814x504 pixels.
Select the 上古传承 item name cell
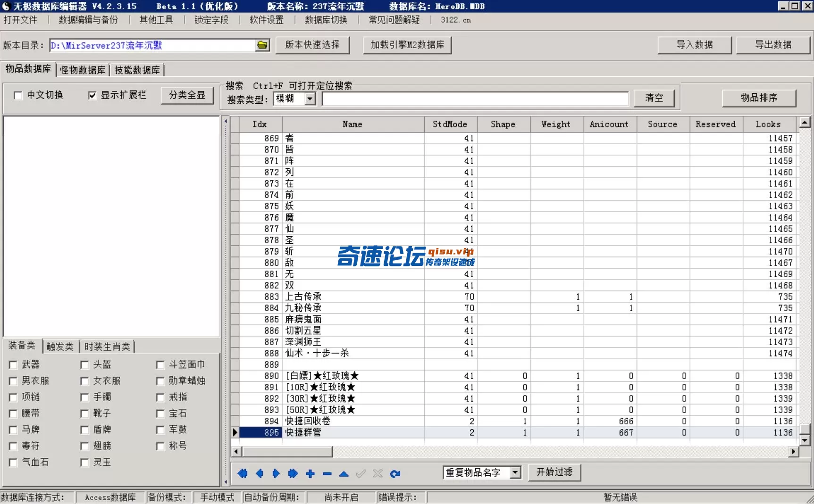tap(353, 297)
